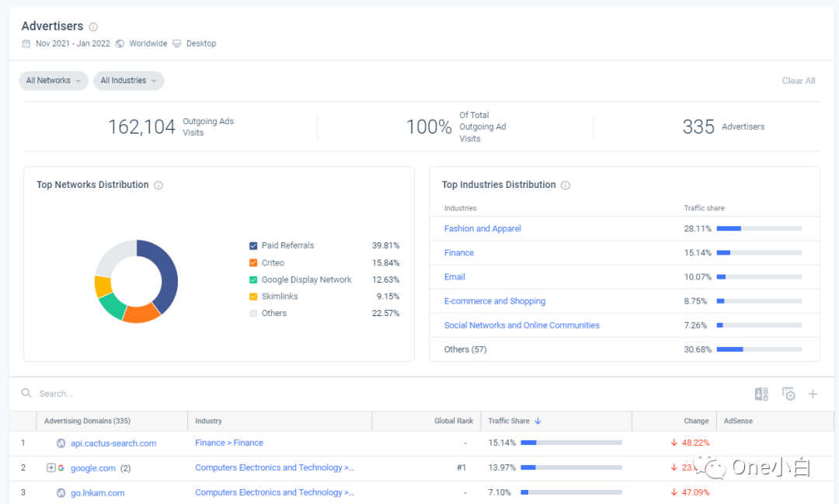Click the calendar icon for the date range
839x504 pixels.
tap(26, 43)
